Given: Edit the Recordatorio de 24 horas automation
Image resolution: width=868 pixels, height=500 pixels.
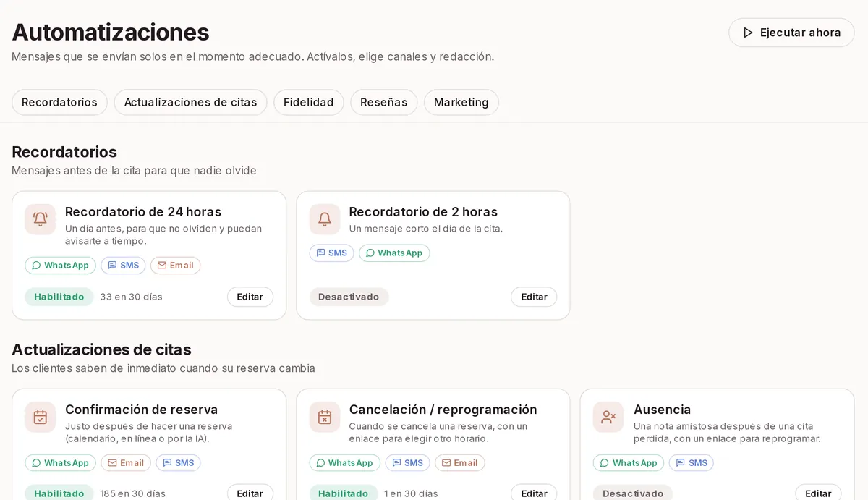Looking at the screenshot, I should pos(250,297).
